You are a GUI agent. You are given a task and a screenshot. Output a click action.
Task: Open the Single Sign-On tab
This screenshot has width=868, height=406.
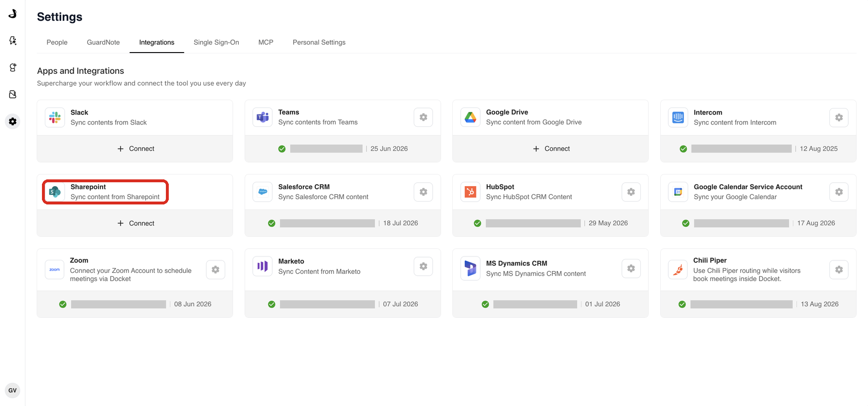217,42
